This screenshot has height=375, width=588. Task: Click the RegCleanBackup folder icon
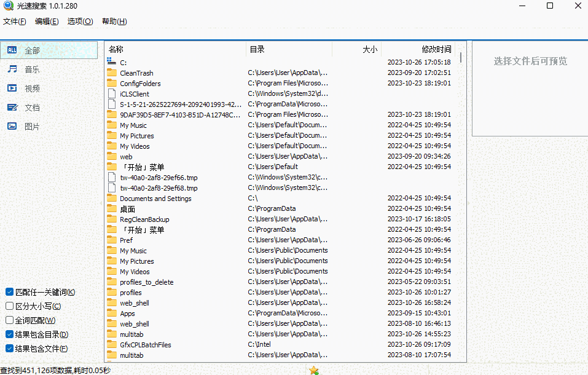[x=112, y=219]
